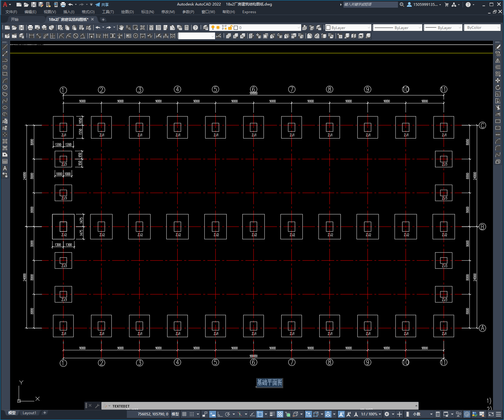This screenshot has width=504, height=420.
Task: Toggle object snap in the status bar
Action: [260, 414]
